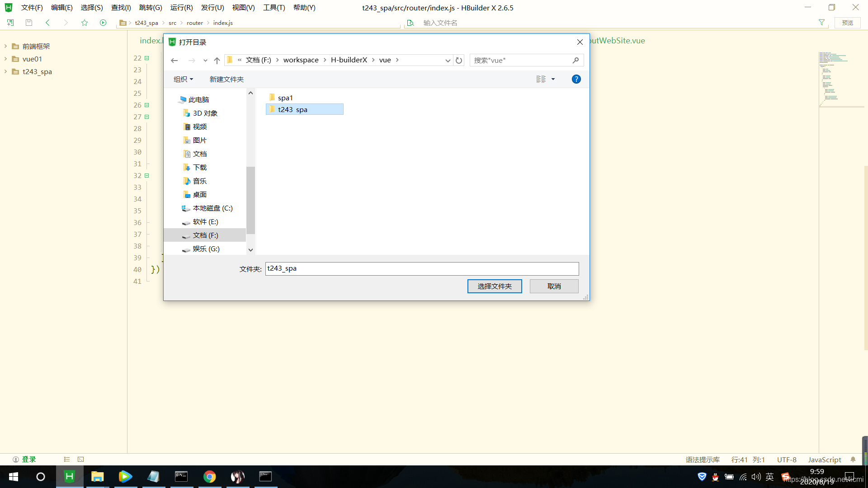Image resolution: width=868 pixels, height=488 pixels.
Task: Open the 查找(I) menu
Action: [x=121, y=8]
